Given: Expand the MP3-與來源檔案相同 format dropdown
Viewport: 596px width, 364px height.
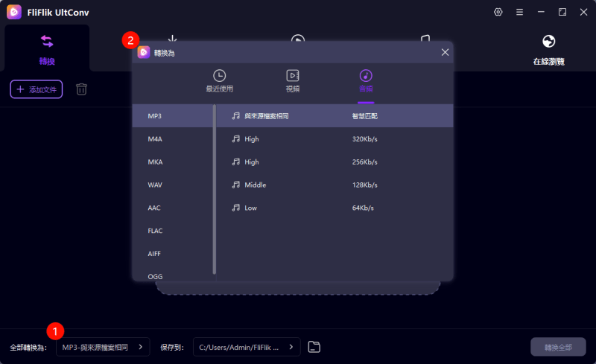Looking at the screenshot, I should click(103, 347).
